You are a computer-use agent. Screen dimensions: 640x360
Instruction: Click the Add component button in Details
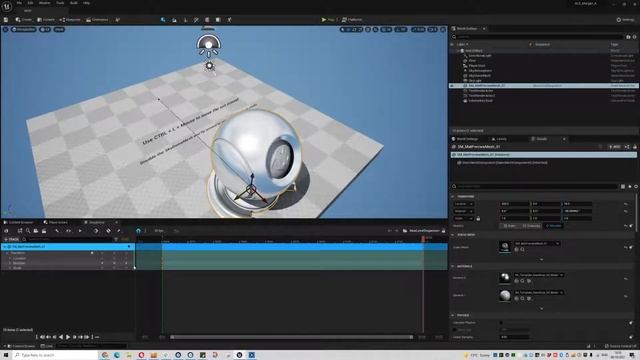coord(614,147)
